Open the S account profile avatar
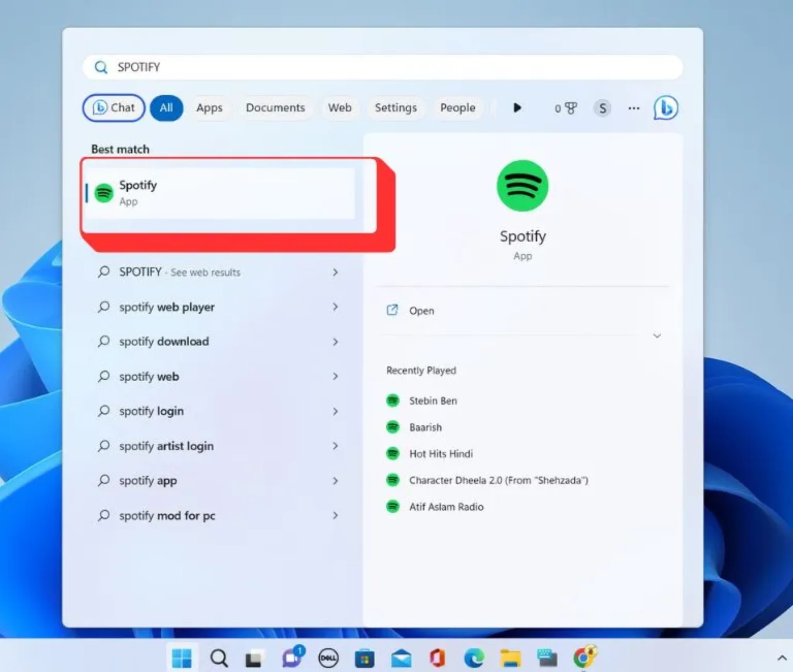Viewport: 793px width, 672px height. click(602, 108)
